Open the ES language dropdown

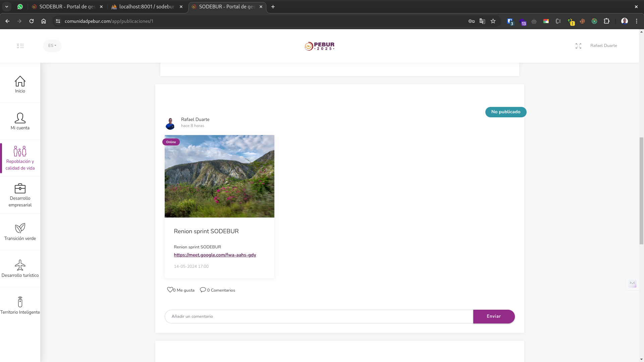52,46
